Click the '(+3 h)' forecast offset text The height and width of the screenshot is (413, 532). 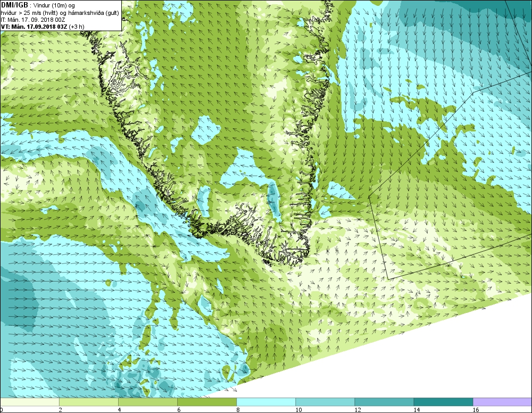[x=77, y=27]
